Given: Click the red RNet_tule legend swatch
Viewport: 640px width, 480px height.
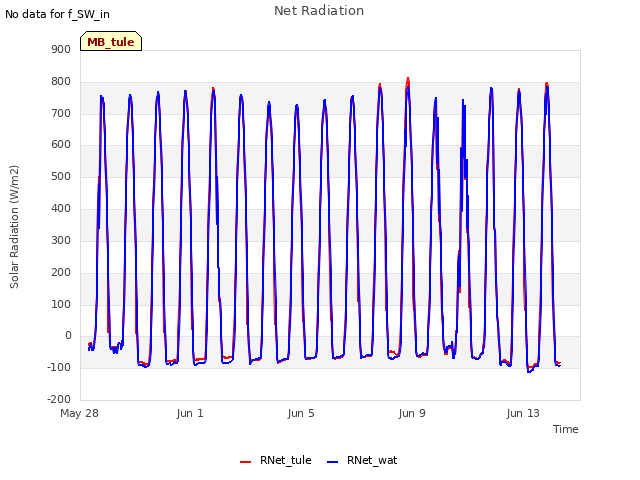Looking at the screenshot, I should point(245,462).
